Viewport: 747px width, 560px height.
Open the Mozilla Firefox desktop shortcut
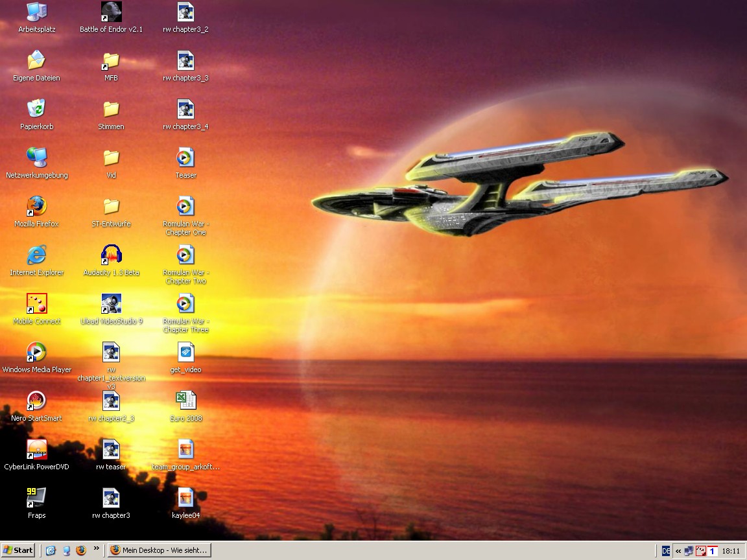37,207
